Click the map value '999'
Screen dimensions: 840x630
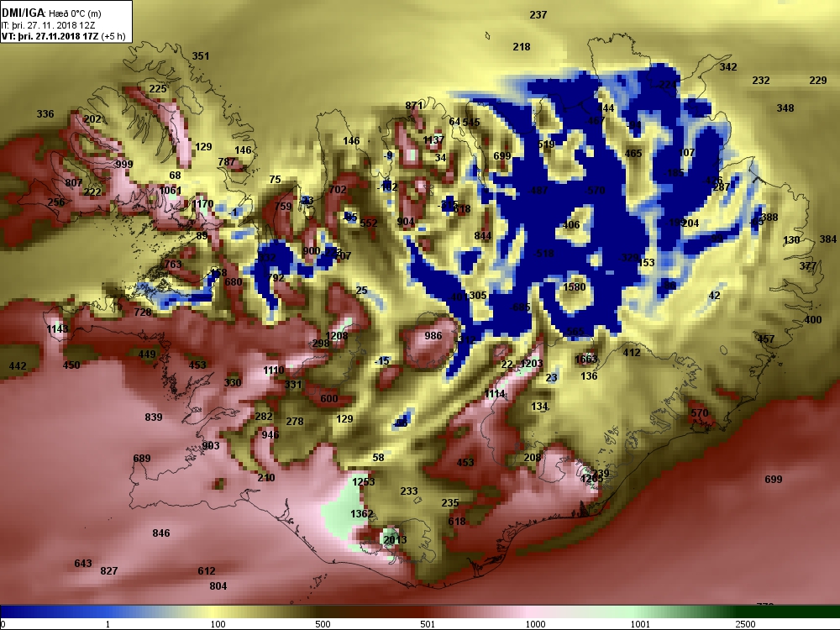click(123, 165)
